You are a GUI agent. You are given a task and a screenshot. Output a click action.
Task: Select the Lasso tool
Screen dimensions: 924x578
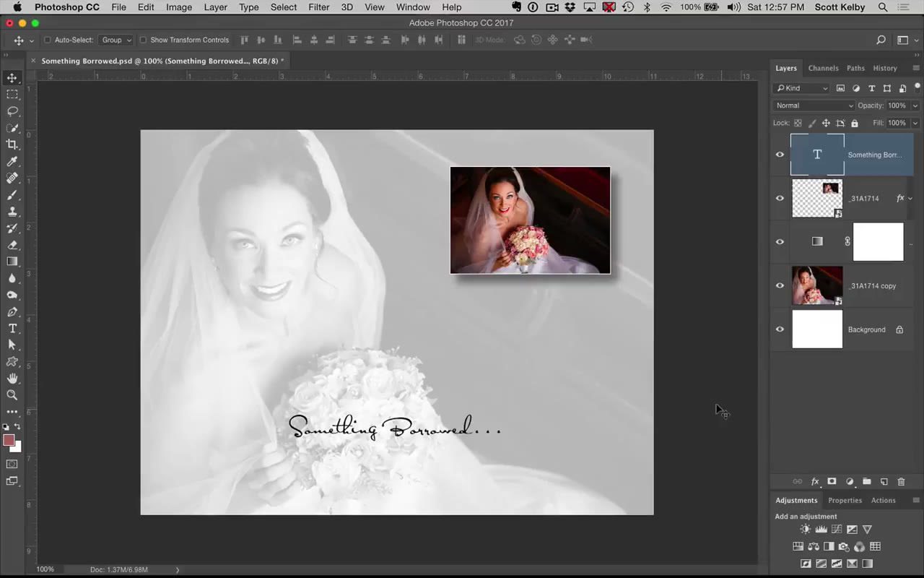[x=12, y=111]
